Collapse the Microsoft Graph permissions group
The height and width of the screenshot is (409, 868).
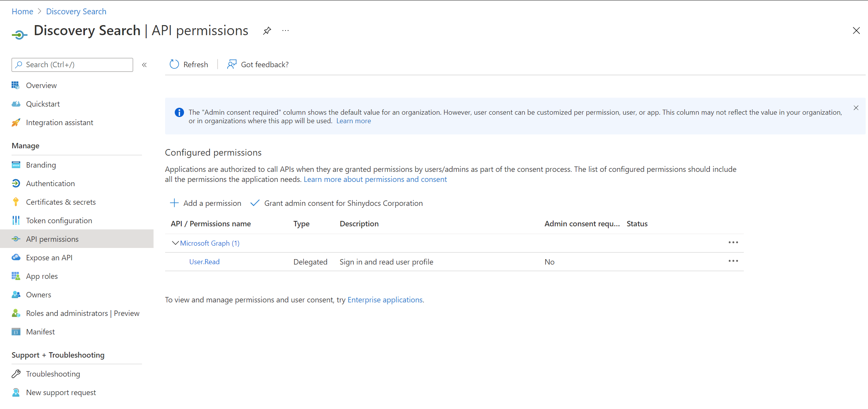click(175, 243)
